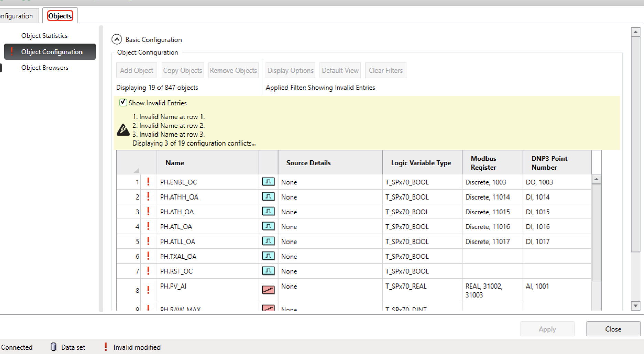Click digital signal icon for PH.RST_OC row
The width and height of the screenshot is (644, 354).
point(268,271)
